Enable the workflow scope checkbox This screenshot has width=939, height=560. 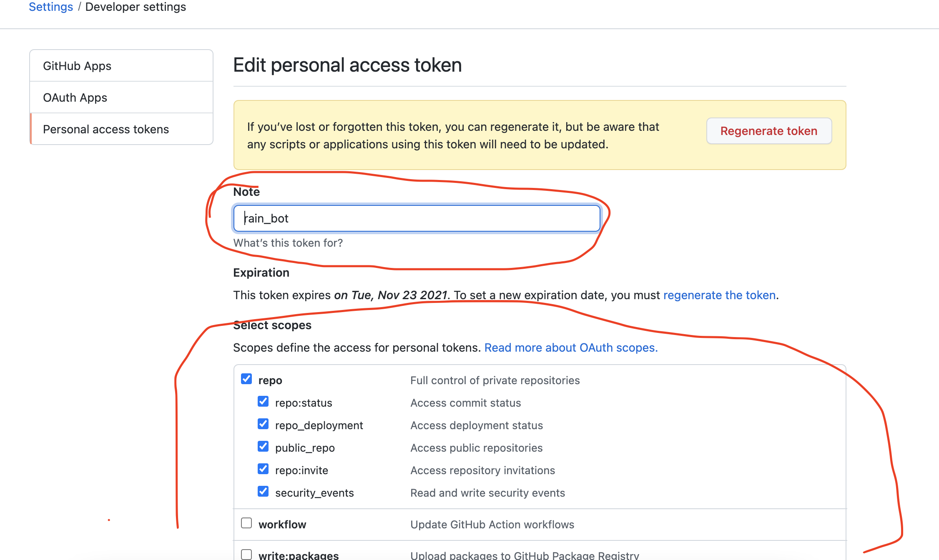coord(246,523)
